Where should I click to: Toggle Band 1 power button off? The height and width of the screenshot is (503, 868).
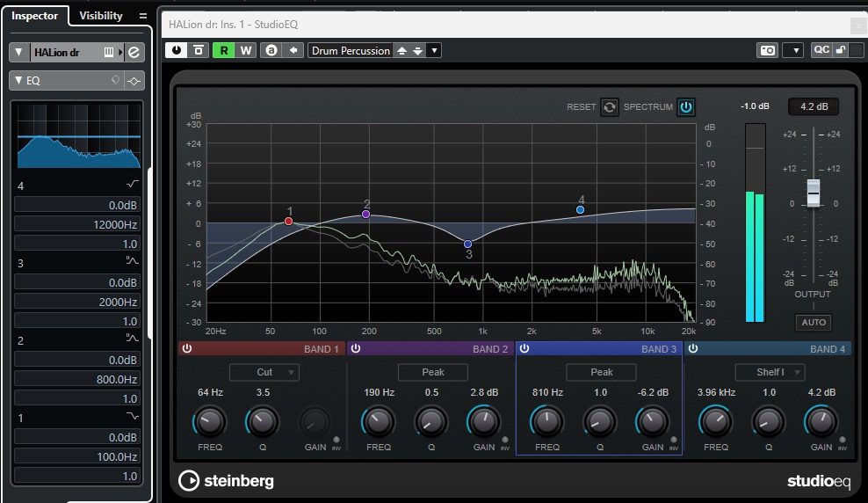[x=186, y=349]
